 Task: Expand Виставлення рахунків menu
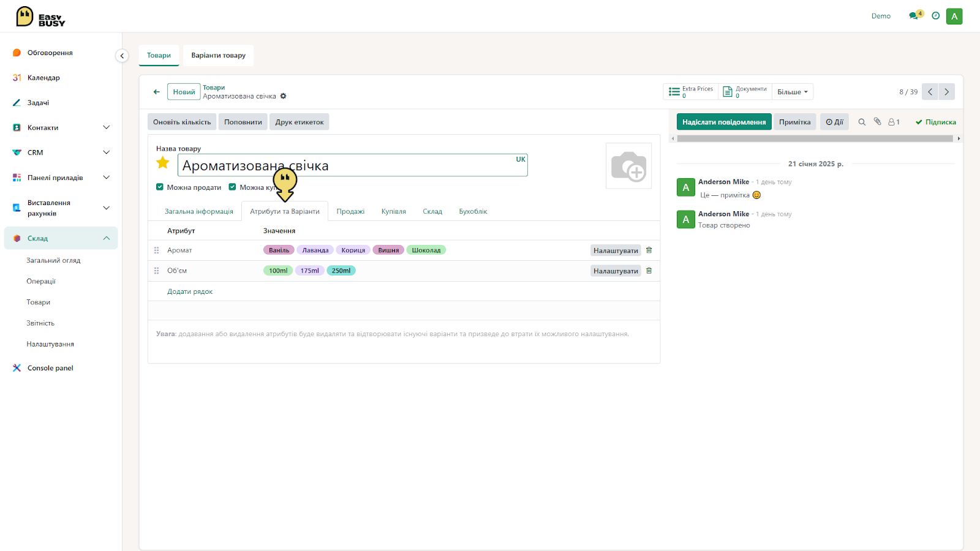pos(106,208)
